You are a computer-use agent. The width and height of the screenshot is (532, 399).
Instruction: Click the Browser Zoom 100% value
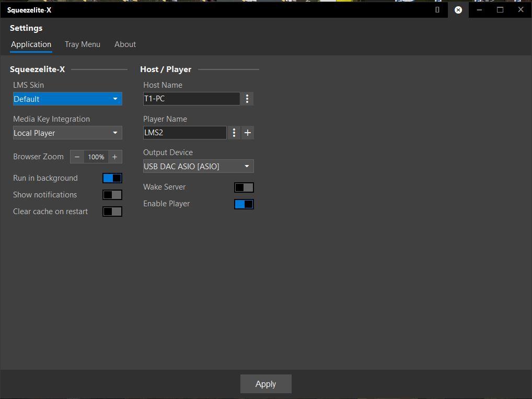point(96,157)
